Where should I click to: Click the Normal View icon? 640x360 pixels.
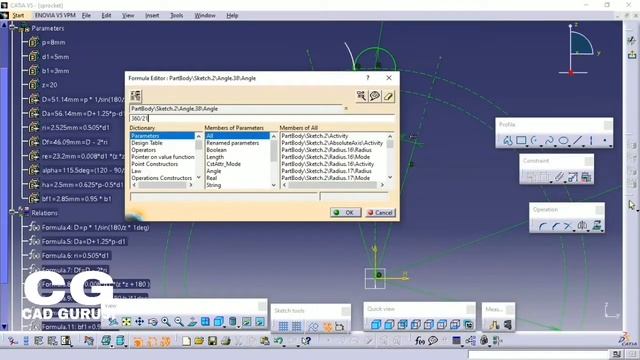192,322
